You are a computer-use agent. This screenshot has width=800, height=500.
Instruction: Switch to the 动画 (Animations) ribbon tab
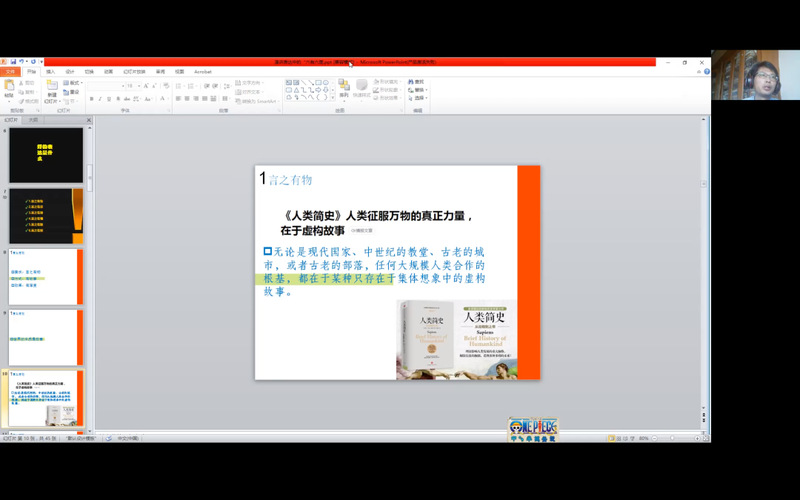click(108, 72)
